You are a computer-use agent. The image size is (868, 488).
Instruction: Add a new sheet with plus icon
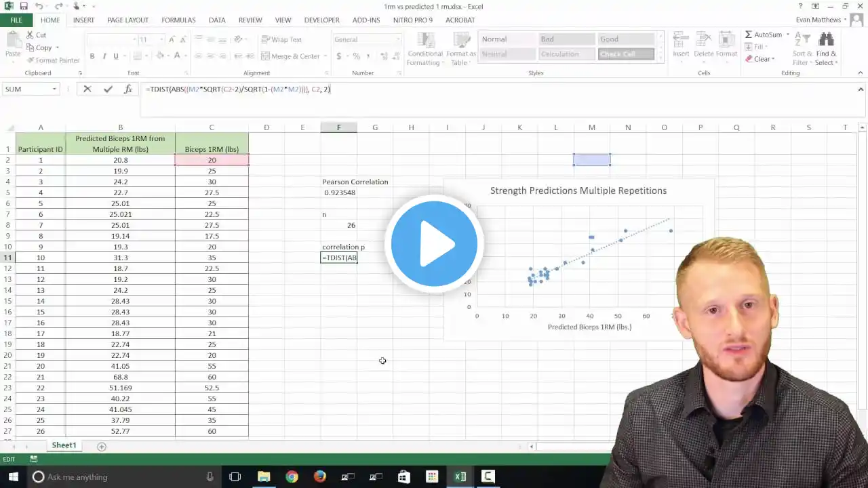(102, 446)
